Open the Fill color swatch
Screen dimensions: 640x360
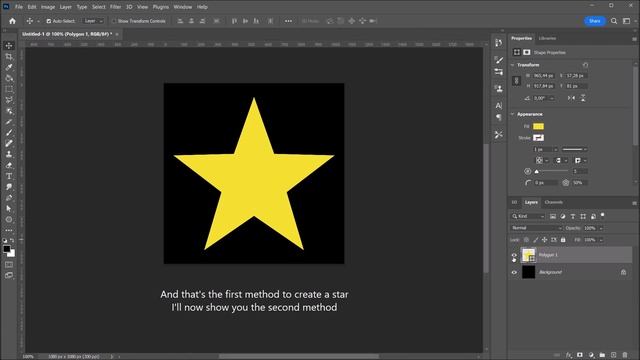tap(538, 127)
